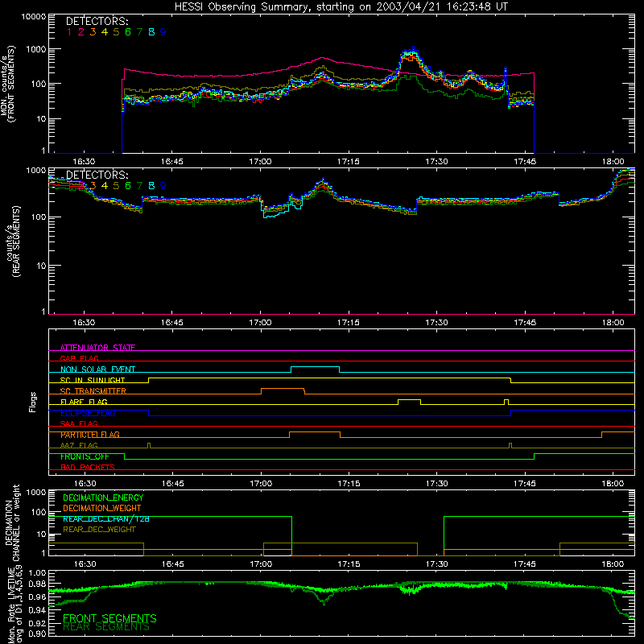Viewport: 644px width, 644px height.
Task: Click the rear livetime dip near 17:10
Action: coord(324,601)
